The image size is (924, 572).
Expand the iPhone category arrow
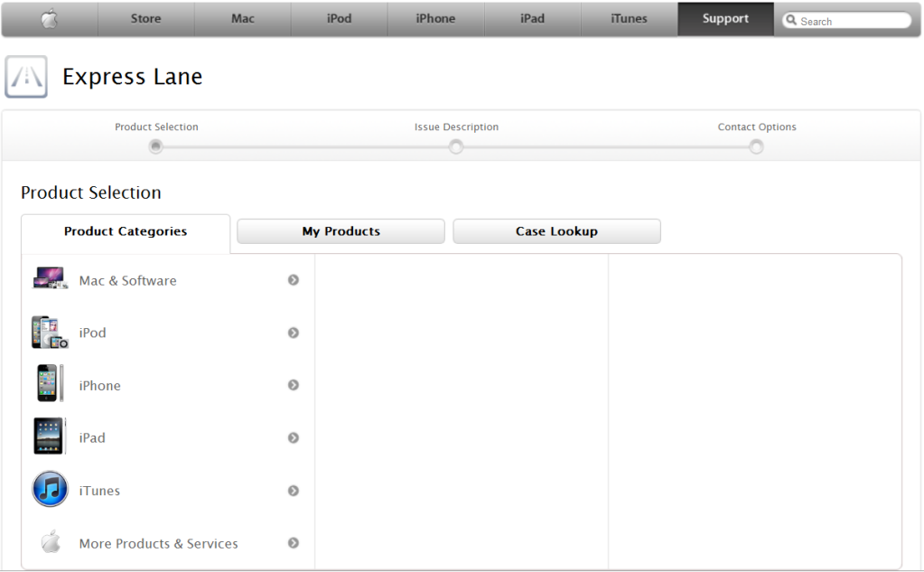(x=293, y=385)
